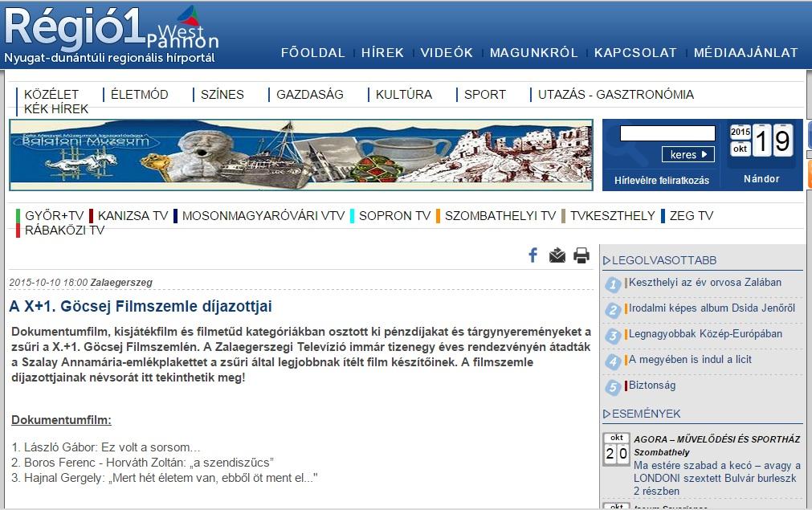Share the article on Facebook
Viewport: 812px width, 510px height.
click(x=532, y=255)
